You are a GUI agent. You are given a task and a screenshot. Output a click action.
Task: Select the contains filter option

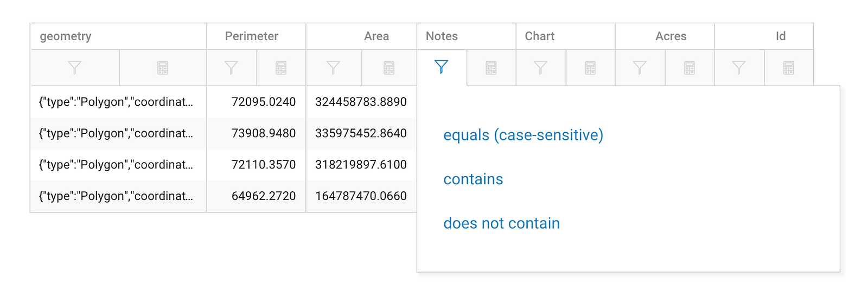(x=473, y=179)
